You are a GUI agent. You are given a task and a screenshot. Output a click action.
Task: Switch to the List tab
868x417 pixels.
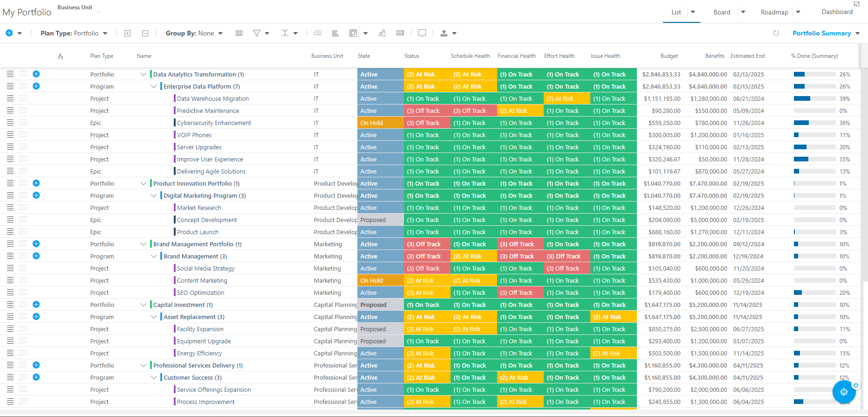pos(676,12)
